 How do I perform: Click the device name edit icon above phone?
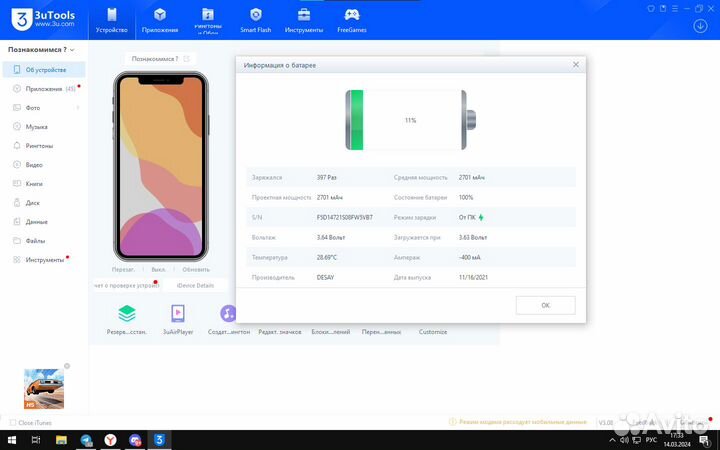pos(186,59)
